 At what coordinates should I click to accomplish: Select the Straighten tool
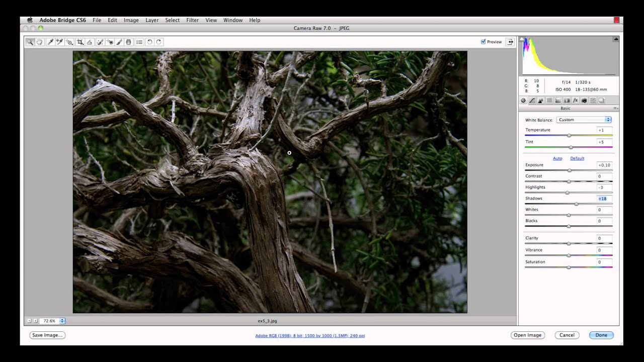(x=90, y=42)
